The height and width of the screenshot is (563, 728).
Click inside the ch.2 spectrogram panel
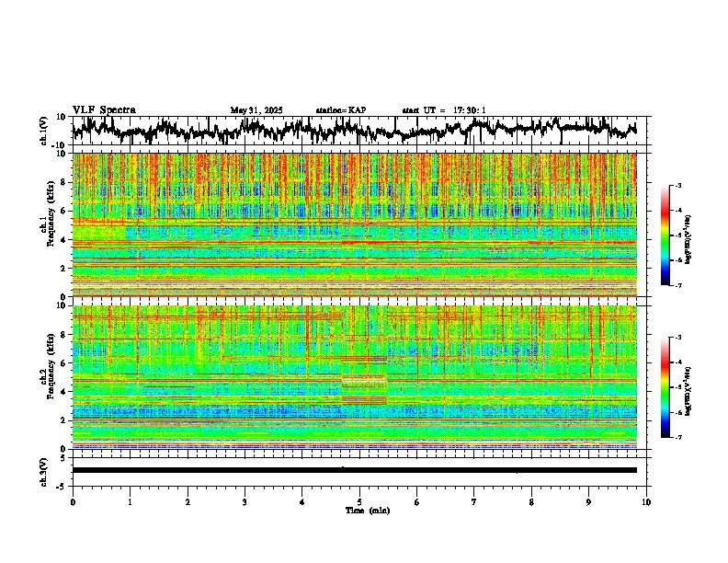click(354, 377)
